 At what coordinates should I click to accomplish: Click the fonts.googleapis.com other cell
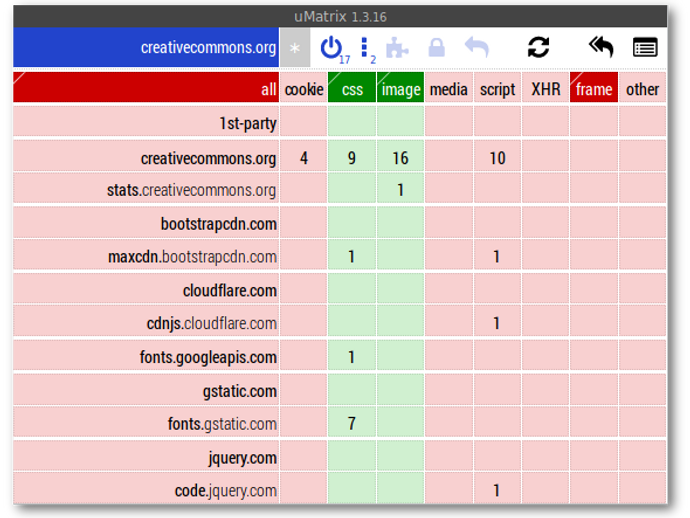pyautogui.click(x=642, y=355)
